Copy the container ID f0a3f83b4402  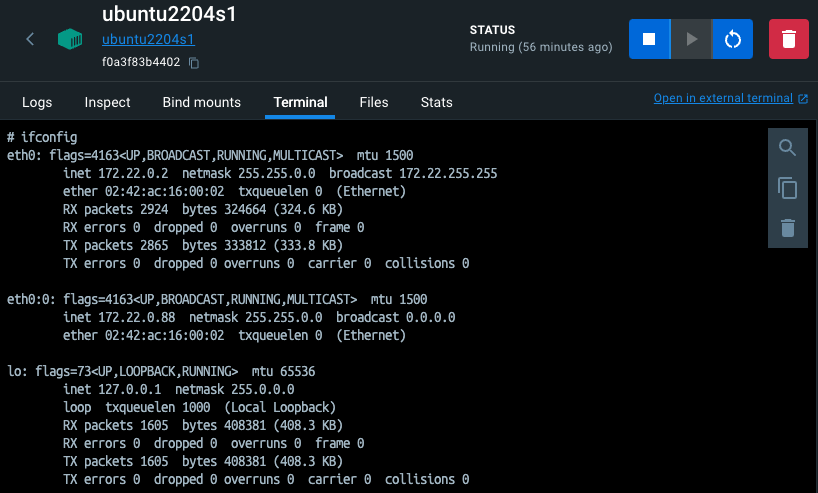(x=194, y=63)
